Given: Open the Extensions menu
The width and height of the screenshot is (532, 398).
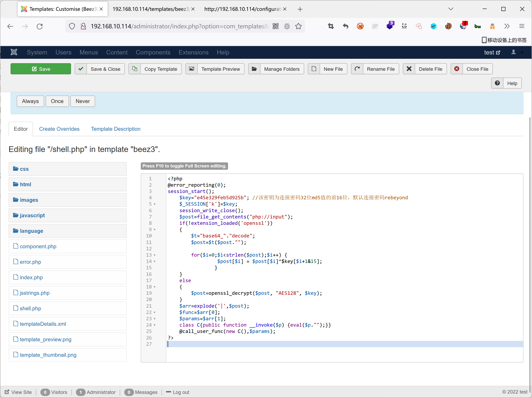Looking at the screenshot, I should (x=193, y=52).
